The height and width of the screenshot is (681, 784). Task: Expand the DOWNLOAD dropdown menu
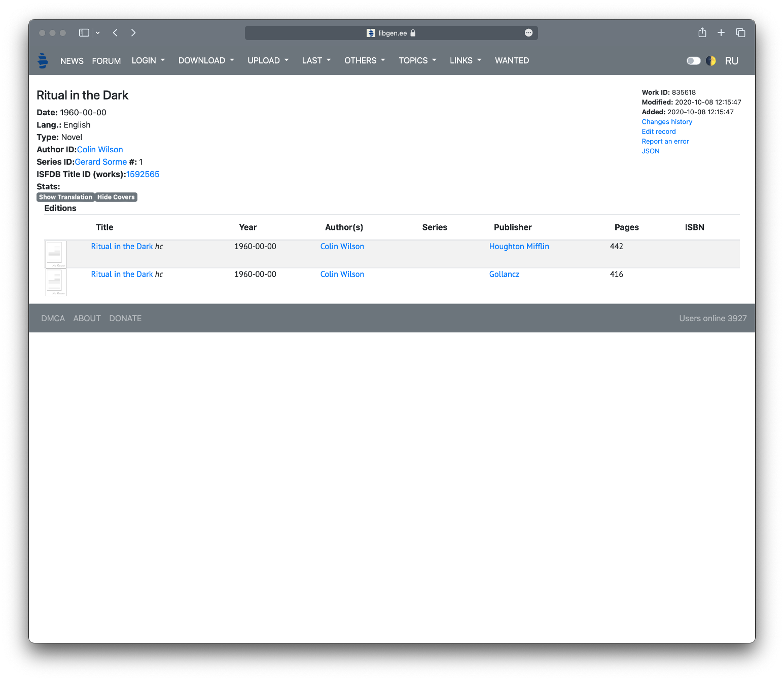click(206, 60)
